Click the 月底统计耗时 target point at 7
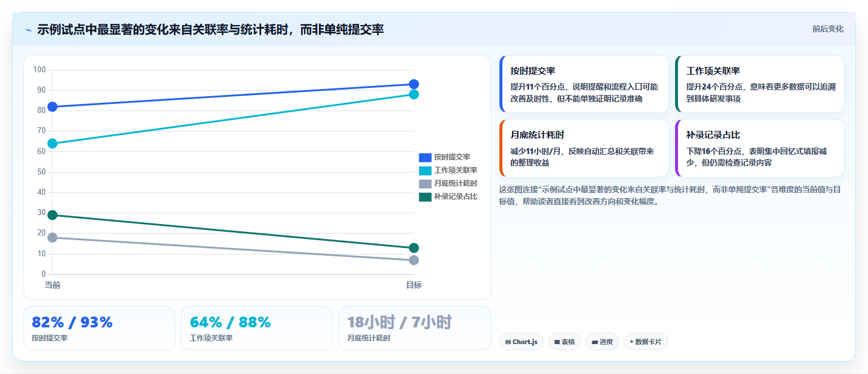The image size is (868, 374). (x=414, y=260)
